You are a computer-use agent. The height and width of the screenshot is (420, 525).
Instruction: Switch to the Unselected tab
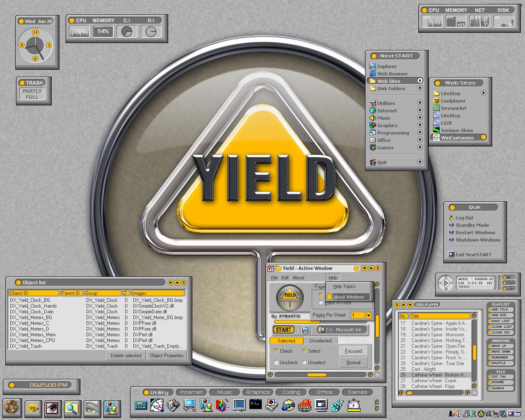click(x=320, y=341)
